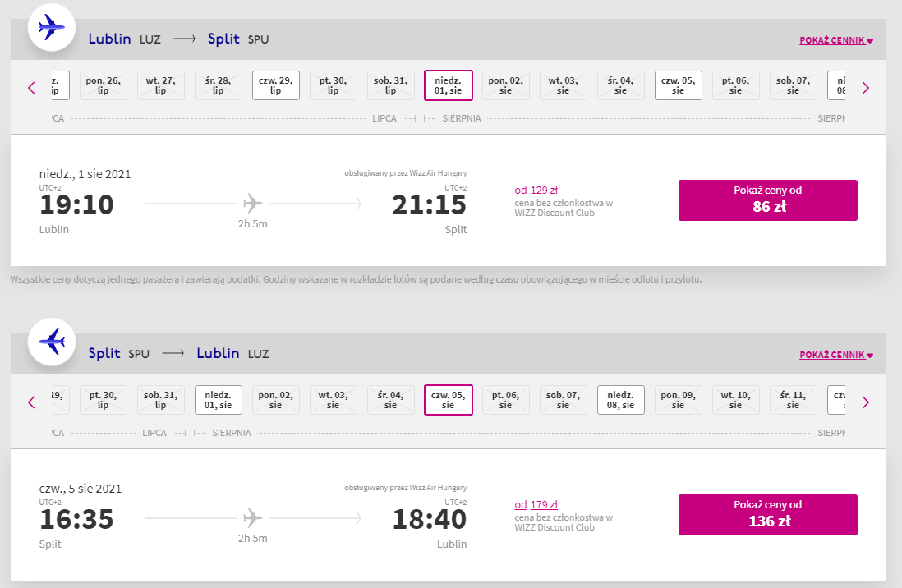This screenshot has height=588, width=902.
Task: Click Pokaż ceny od 136 zł button
Action: (768, 515)
